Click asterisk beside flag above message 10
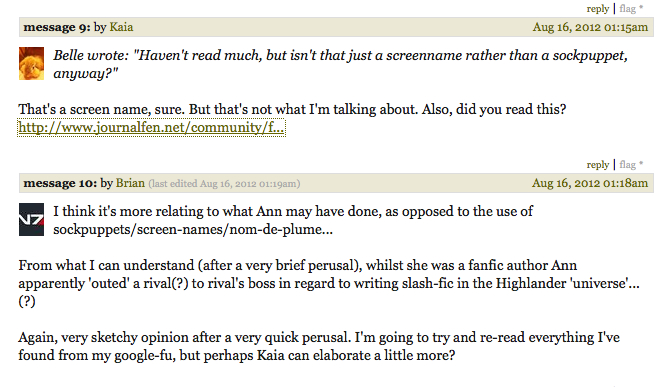672x387 pixels. (641, 163)
